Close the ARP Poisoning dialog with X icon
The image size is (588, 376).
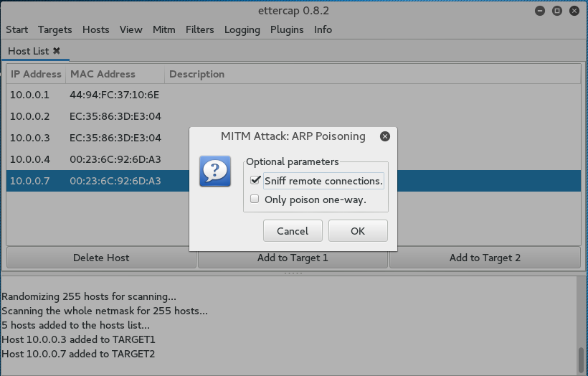click(385, 136)
